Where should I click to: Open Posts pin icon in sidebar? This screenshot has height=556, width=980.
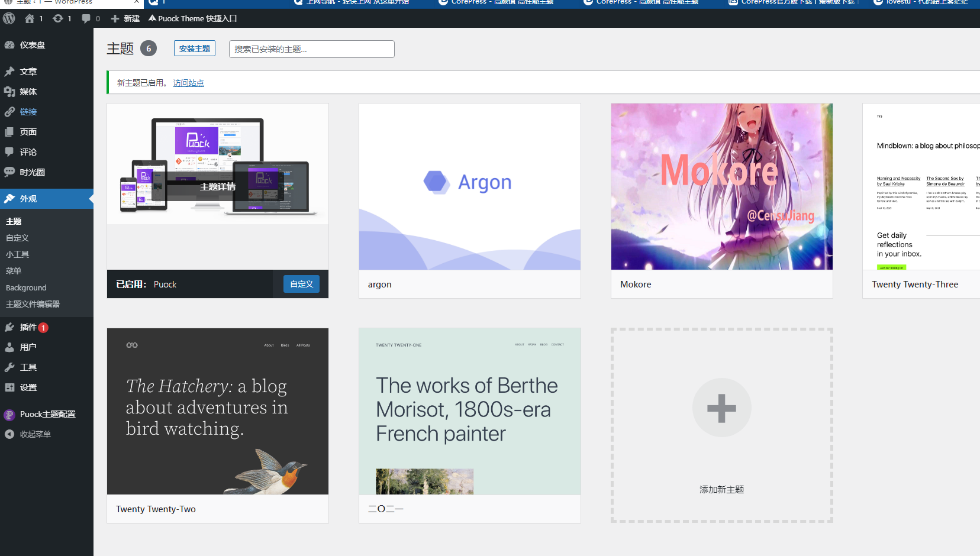tap(9, 72)
